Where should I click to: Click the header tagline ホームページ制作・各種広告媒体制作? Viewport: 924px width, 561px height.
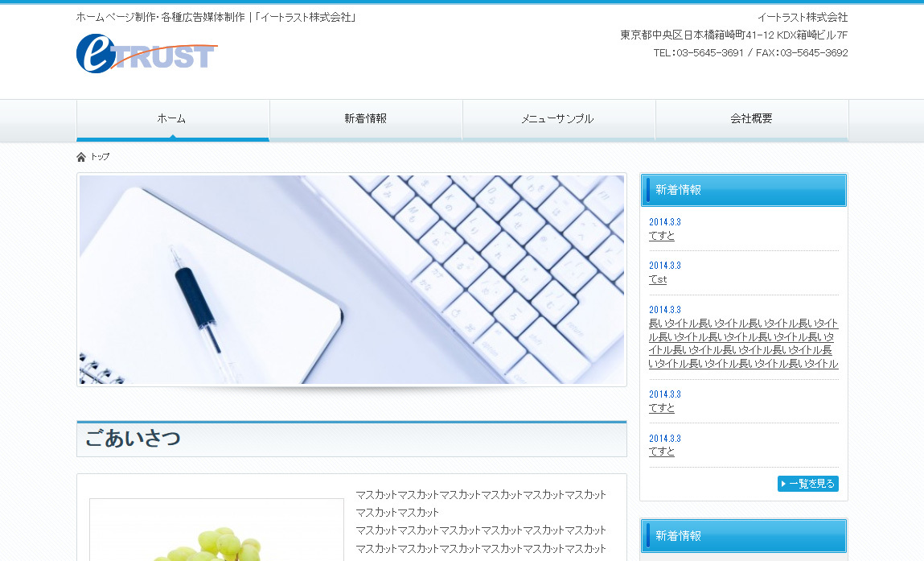point(160,17)
